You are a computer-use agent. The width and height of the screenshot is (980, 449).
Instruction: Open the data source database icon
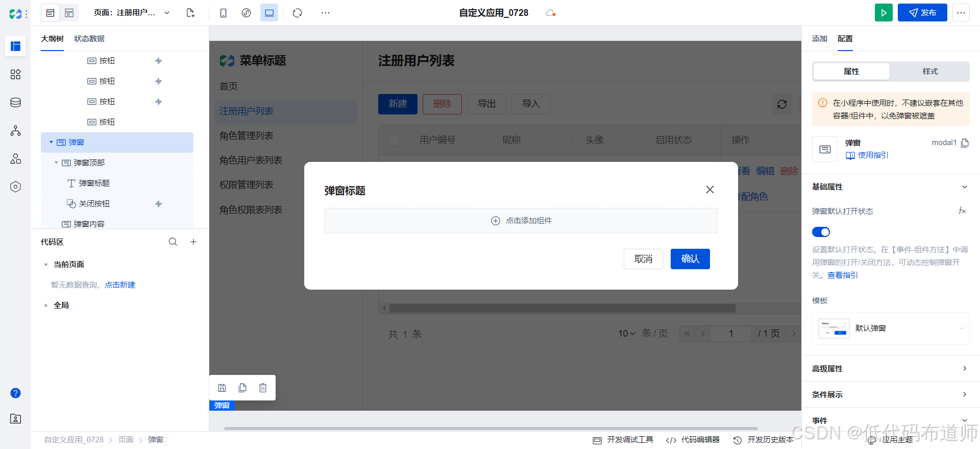[15, 103]
